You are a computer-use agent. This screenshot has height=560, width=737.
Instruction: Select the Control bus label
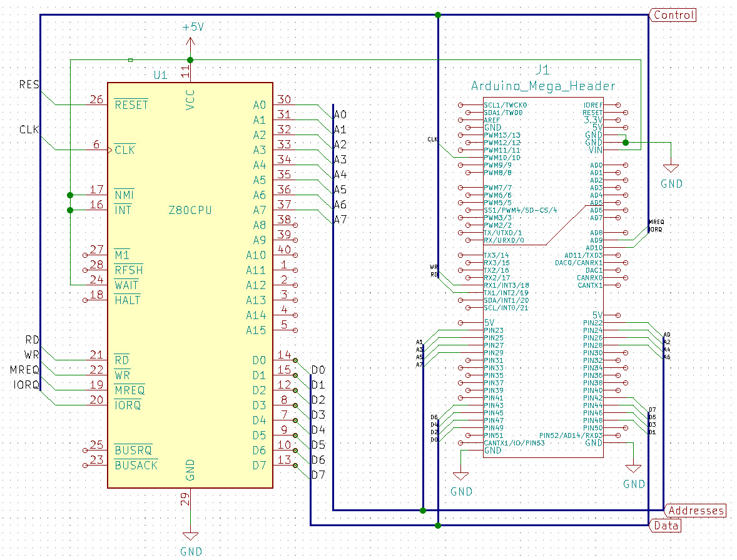point(674,15)
